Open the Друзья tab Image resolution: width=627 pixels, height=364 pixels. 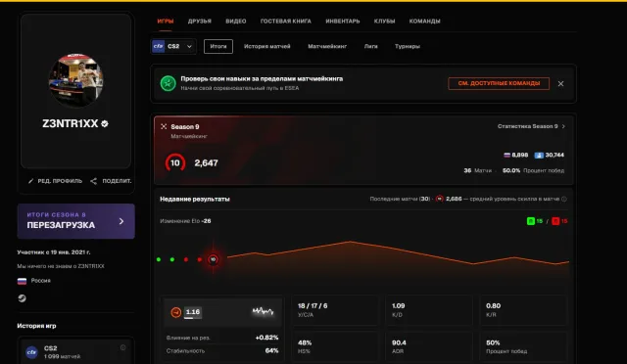point(200,22)
